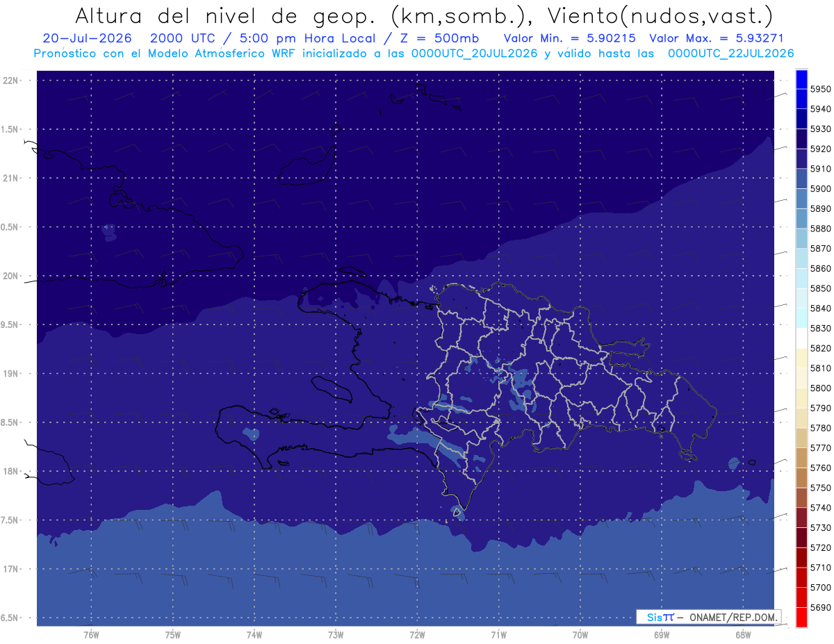Click the '69W' longitude label

point(662,635)
